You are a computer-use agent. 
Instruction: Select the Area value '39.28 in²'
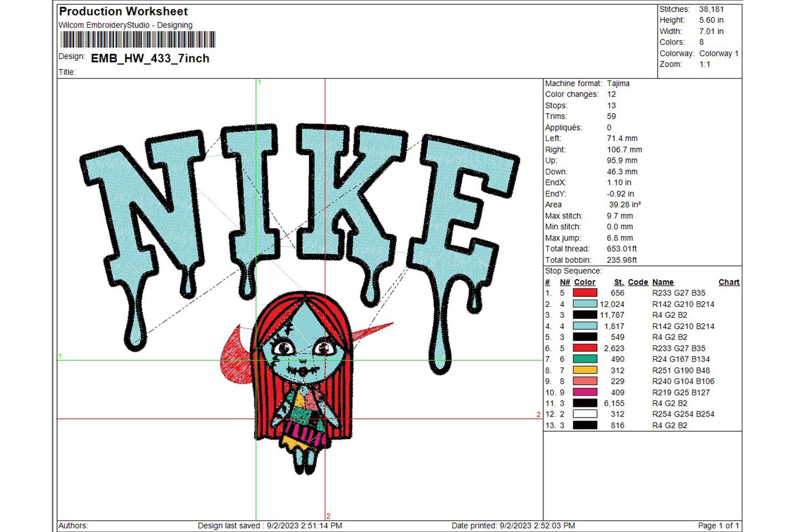click(x=625, y=205)
